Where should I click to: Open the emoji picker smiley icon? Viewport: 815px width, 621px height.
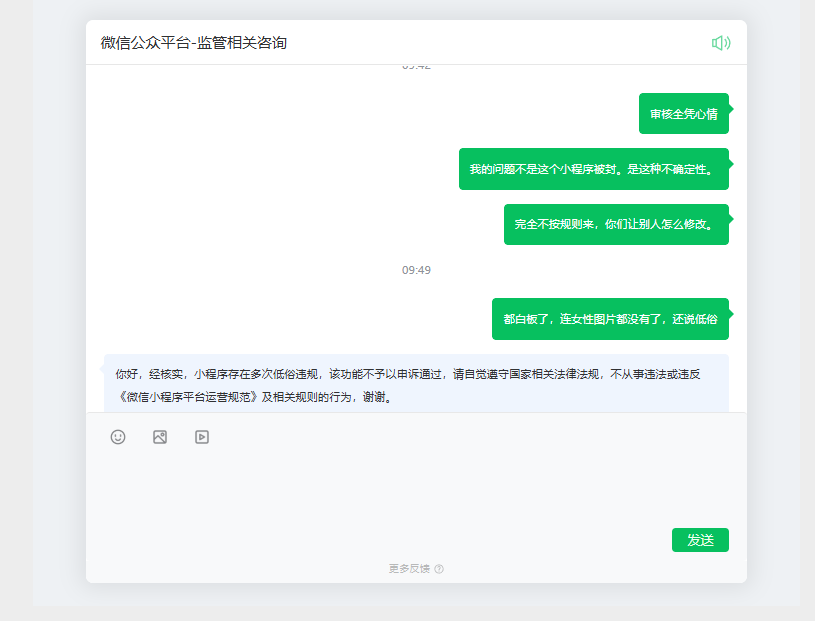(118, 437)
